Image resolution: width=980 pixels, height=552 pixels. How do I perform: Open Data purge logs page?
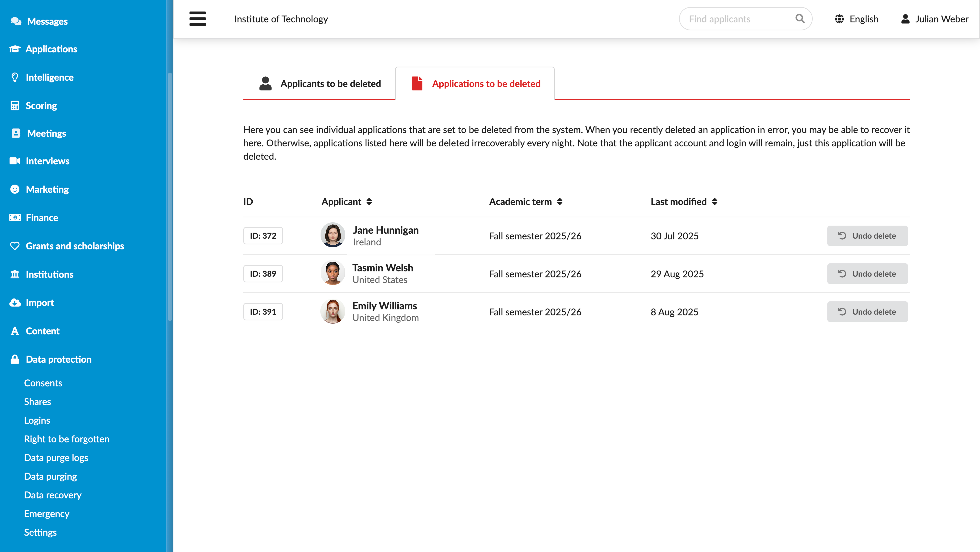pos(56,458)
